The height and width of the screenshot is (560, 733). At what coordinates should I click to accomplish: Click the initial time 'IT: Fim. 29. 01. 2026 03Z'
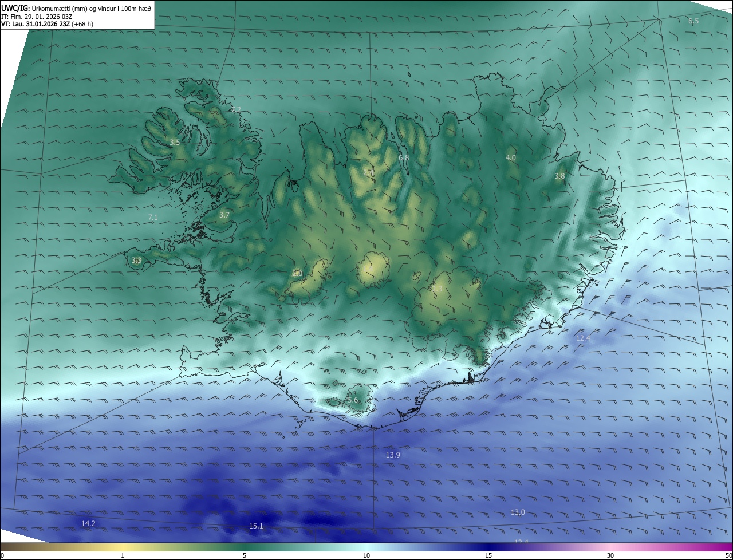[37, 16]
